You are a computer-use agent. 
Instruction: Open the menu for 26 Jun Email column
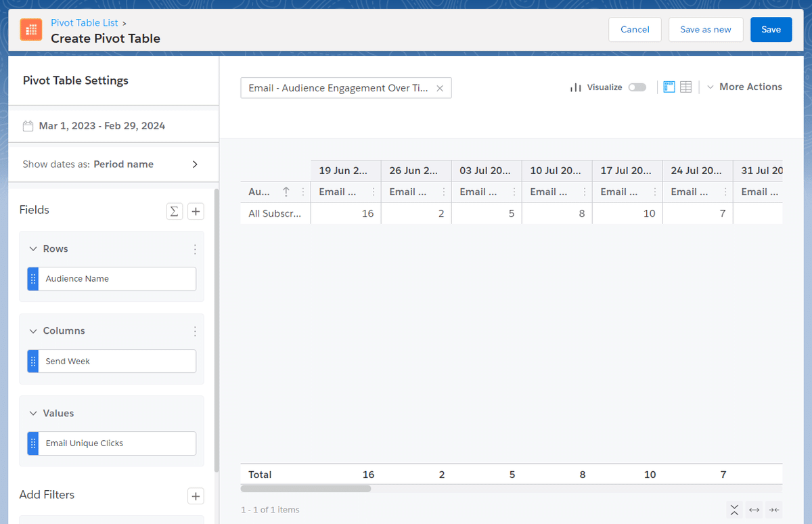point(443,192)
